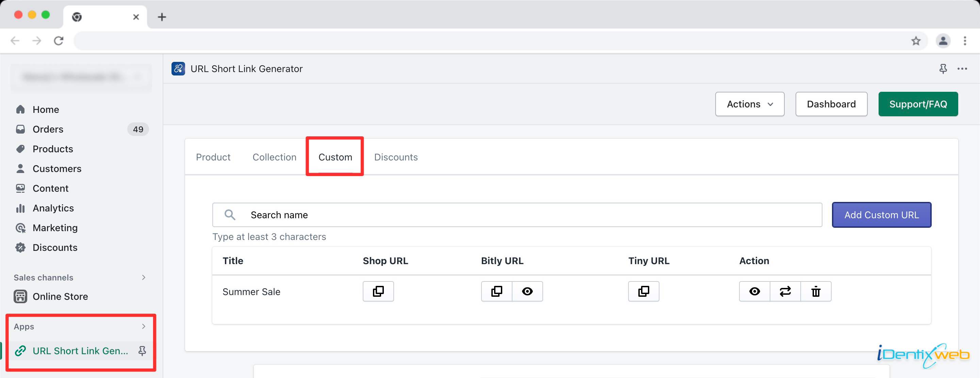Screen dimensions: 980x378
Task: Click the Orders count badge 49
Action: point(138,129)
